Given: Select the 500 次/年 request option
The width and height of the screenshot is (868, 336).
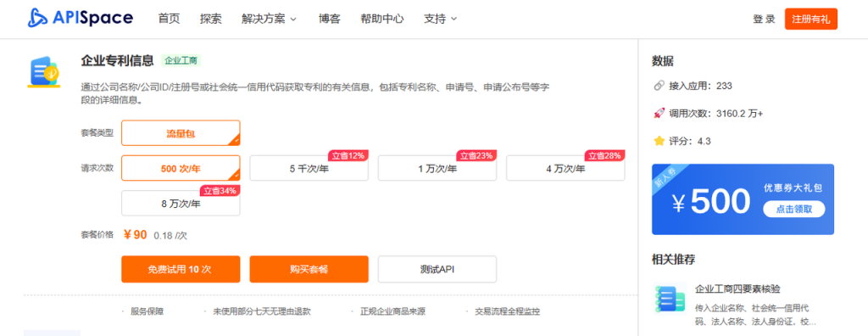Looking at the screenshot, I should point(181,168).
